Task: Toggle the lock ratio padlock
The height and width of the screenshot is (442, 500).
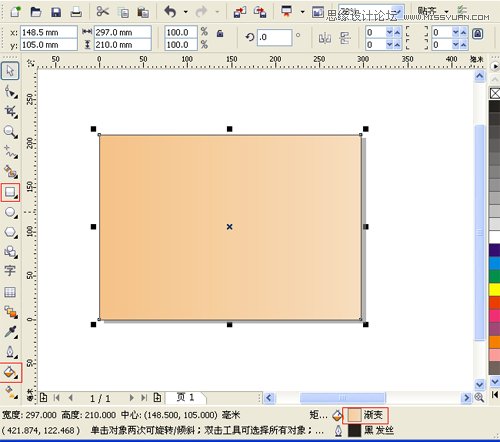Action: click(x=220, y=33)
